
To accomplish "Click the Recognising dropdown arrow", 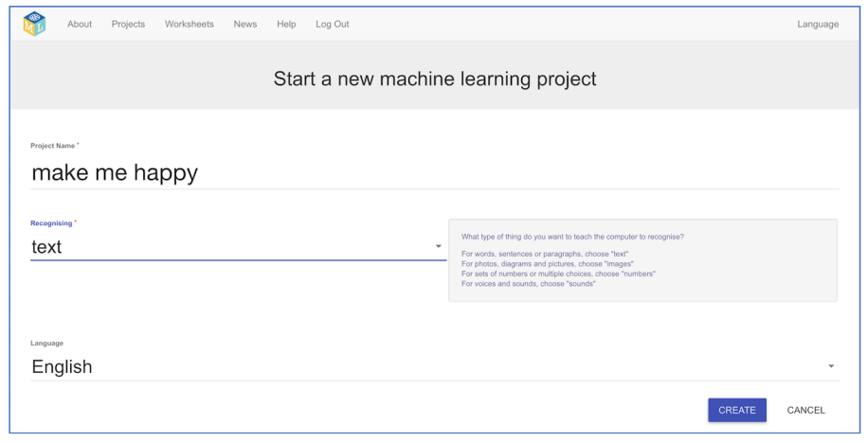I will (439, 247).
